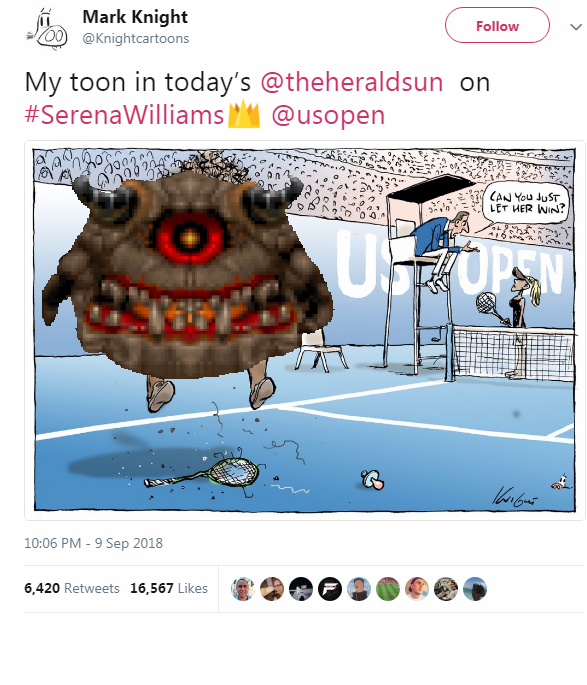Click the third dark liker avatar
The height and width of the screenshot is (685, 587).
click(301, 588)
